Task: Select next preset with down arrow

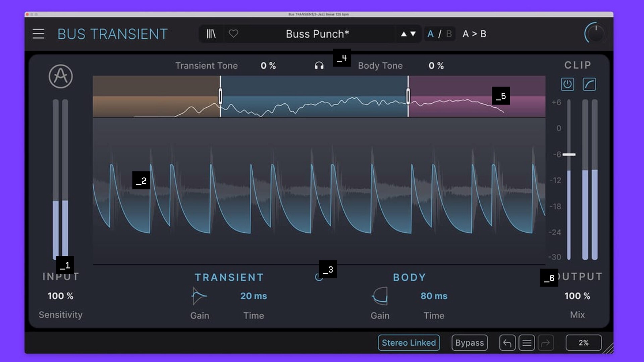Action: (x=413, y=34)
